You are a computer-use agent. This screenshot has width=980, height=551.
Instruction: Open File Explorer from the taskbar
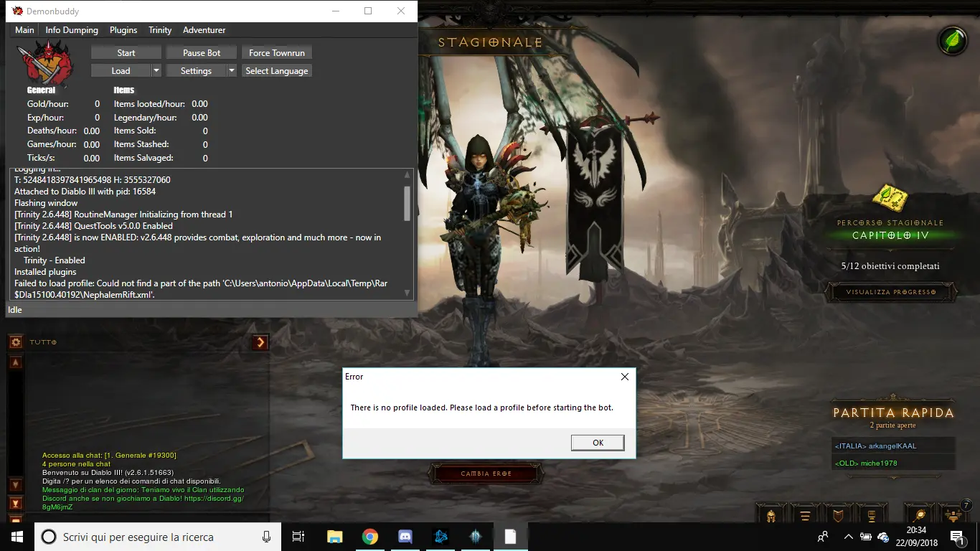click(x=334, y=537)
